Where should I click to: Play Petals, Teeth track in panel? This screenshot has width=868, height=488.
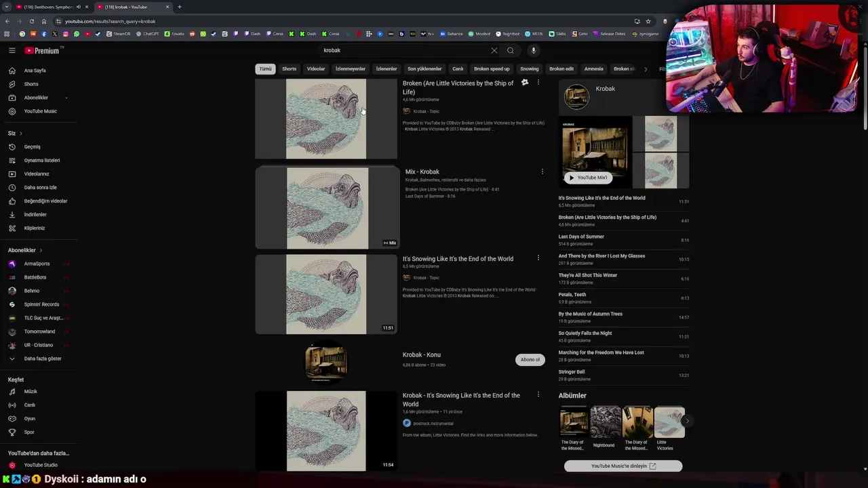pyautogui.click(x=623, y=298)
